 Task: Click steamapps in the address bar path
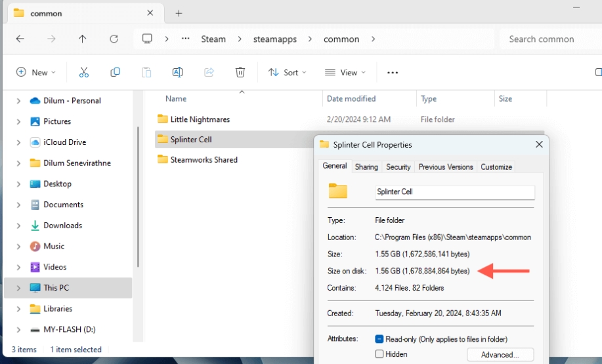pos(275,39)
